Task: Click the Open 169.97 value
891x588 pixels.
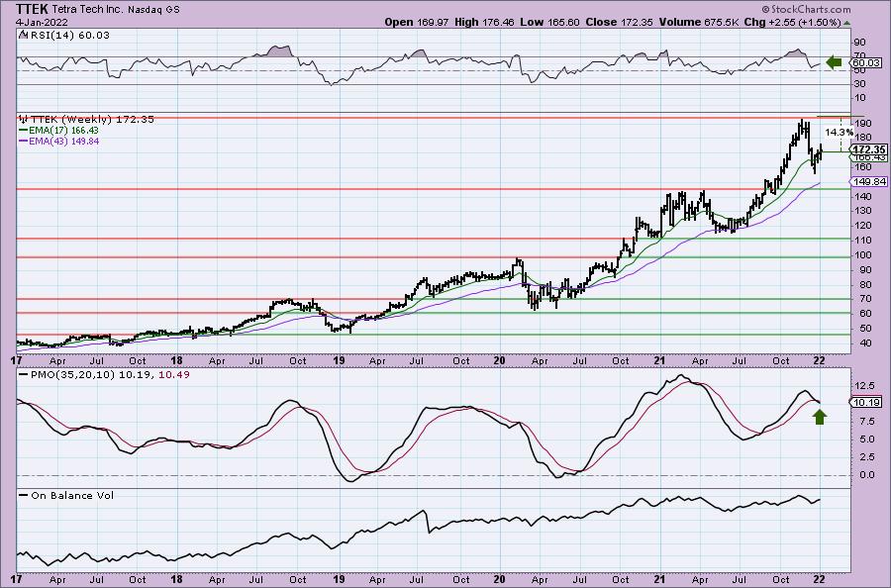Action: point(417,22)
